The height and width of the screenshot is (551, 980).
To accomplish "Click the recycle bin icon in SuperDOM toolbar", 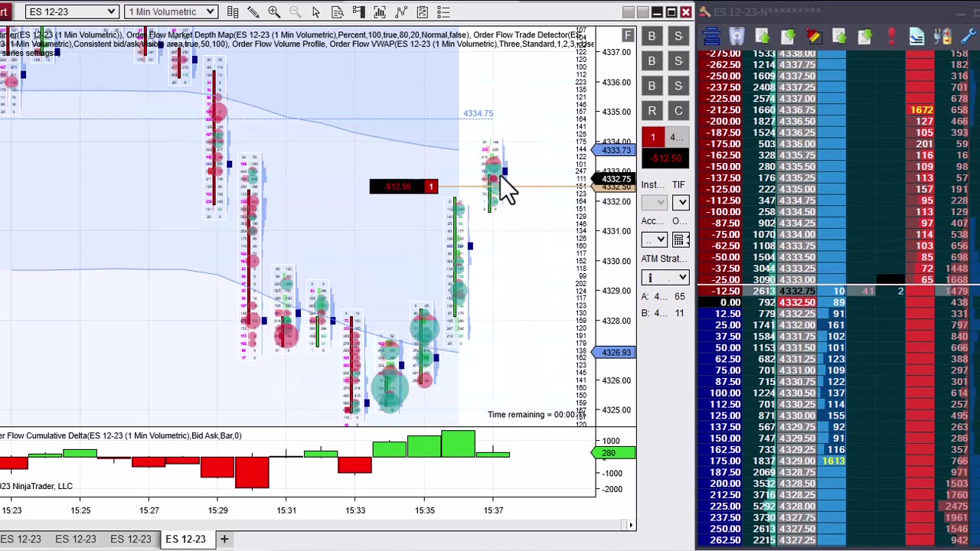I will pos(737,36).
